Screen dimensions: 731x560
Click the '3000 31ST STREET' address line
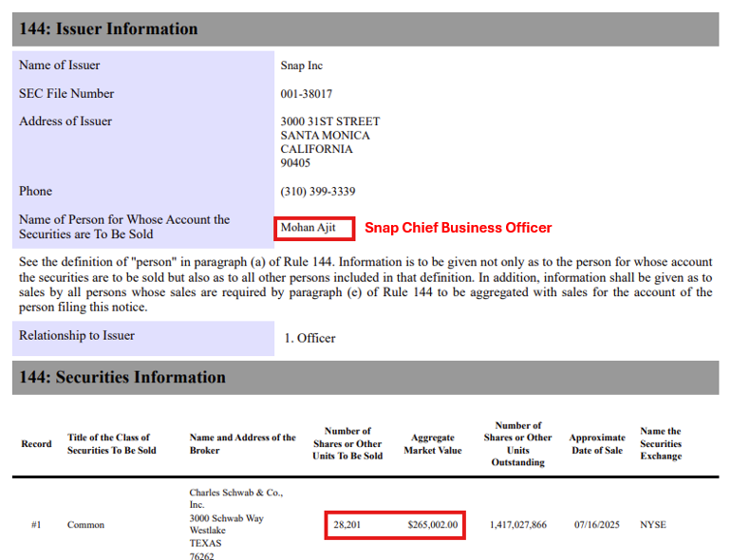tap(330, 121)
